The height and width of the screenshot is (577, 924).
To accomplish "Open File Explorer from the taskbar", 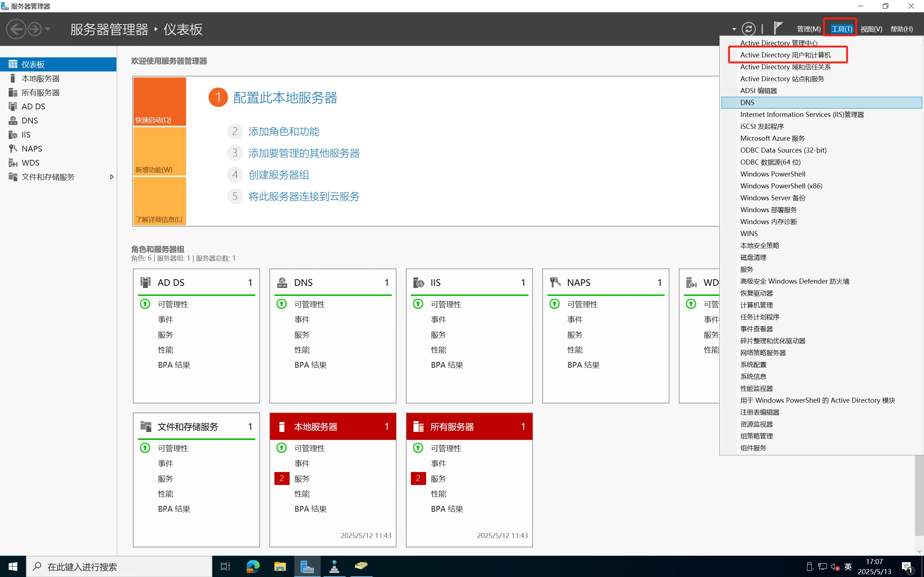I will pyautogui.click(x=280, y=567).
